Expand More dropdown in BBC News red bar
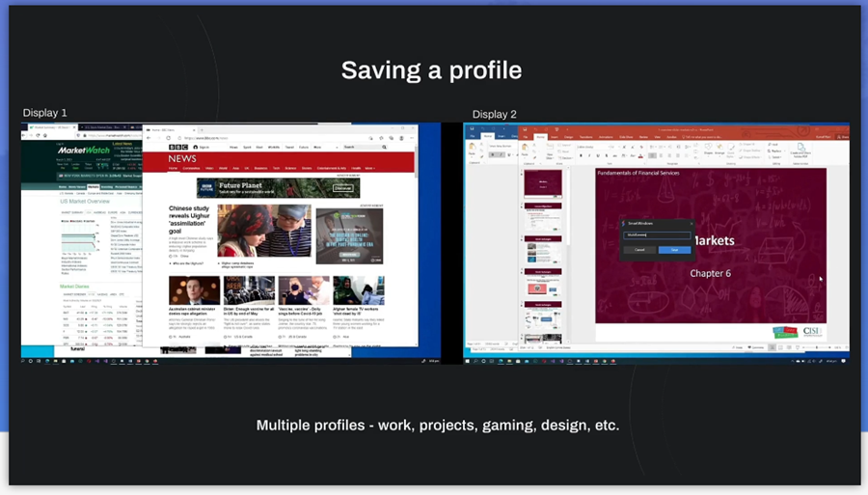Screen dimensions: 868x495 [x=369, y=168]
